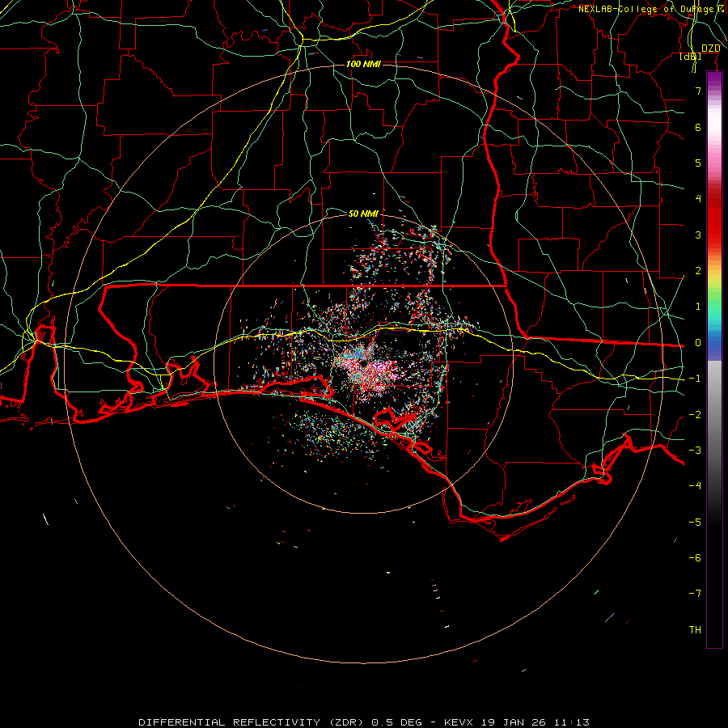Click the 100 NMI range ring label
728x728 pixels.
pos(363,64)
